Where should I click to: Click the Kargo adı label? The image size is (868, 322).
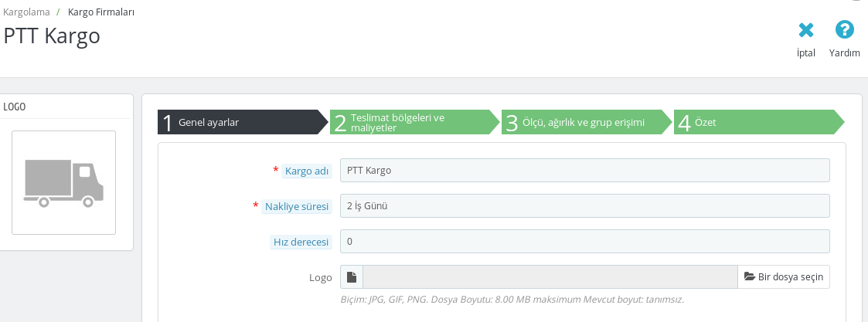click(307, 171)
